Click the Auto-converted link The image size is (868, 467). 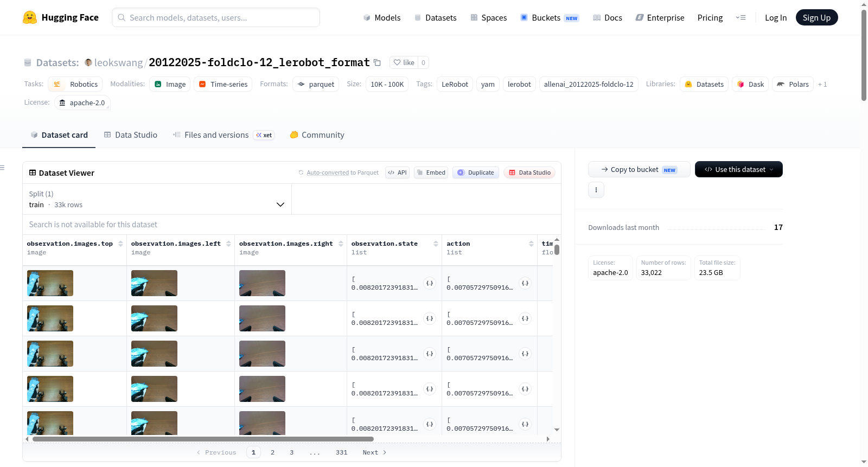pyautogui.click(x=328, y=172)
